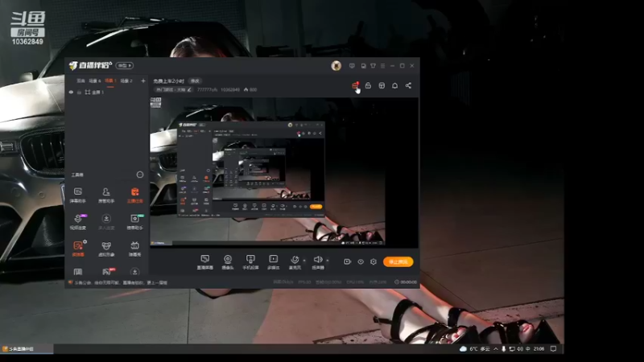Add a 直播伴侣 screen capture source
The image size is (644, 362).
coord(205,262)
